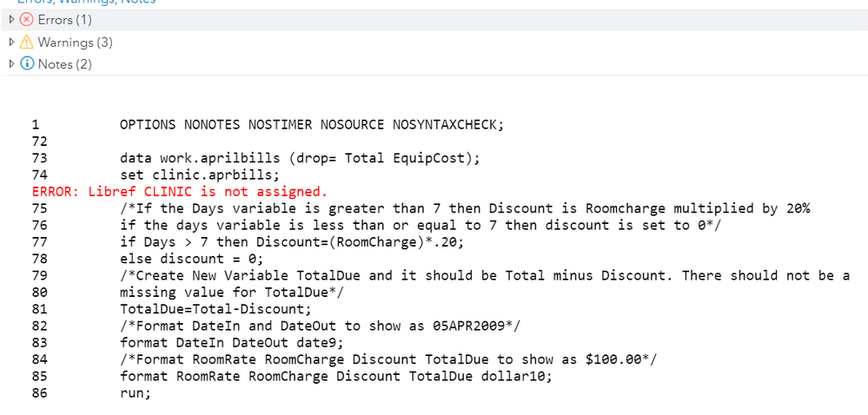Click the format DateIn DateOut date9 line

(230, 342)
